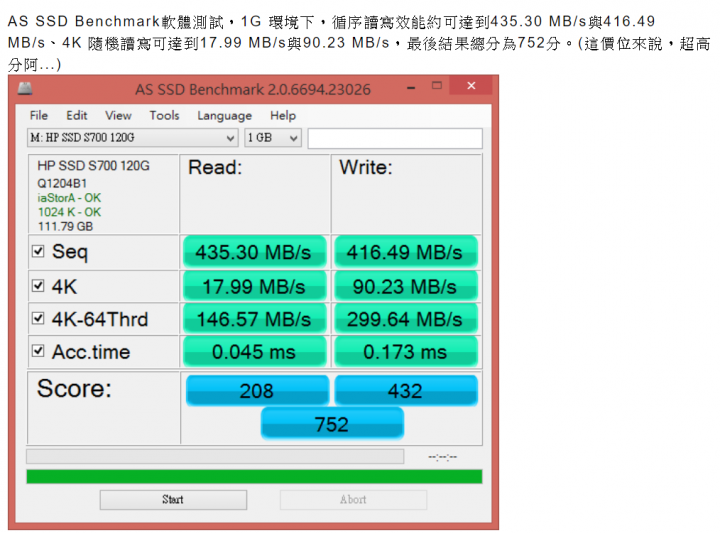Click the grey progress bar above the green bar
This screenshot has height=533, width=720.
pos(215,456)
